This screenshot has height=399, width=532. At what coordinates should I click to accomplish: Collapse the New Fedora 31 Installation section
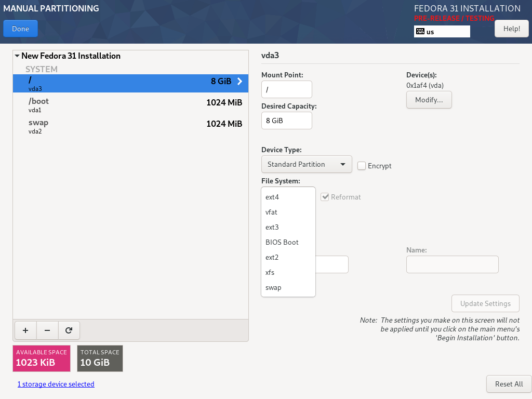(17, 56)
